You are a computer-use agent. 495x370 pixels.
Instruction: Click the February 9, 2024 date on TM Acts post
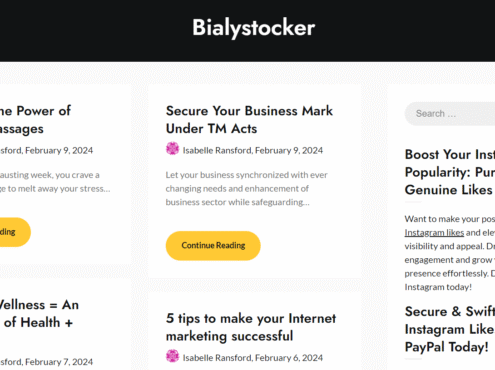pyautogui.click(x=289, y=150)
